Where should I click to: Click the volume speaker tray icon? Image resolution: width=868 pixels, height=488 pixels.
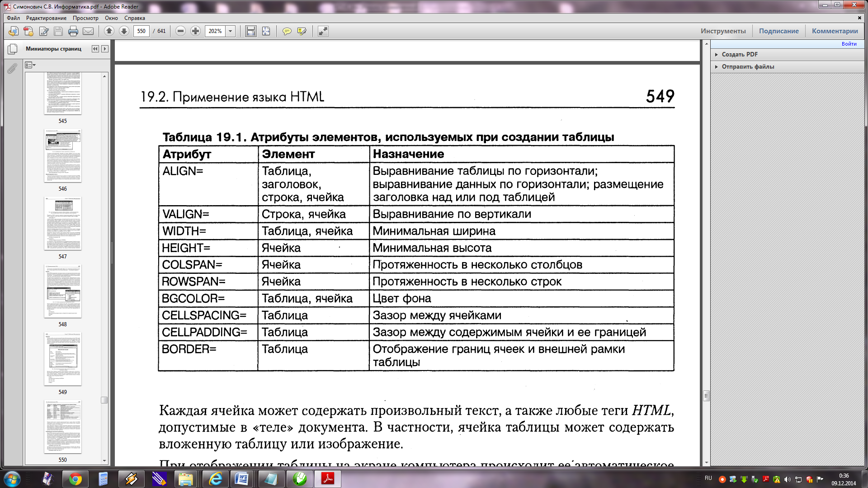tap(787, 479)
